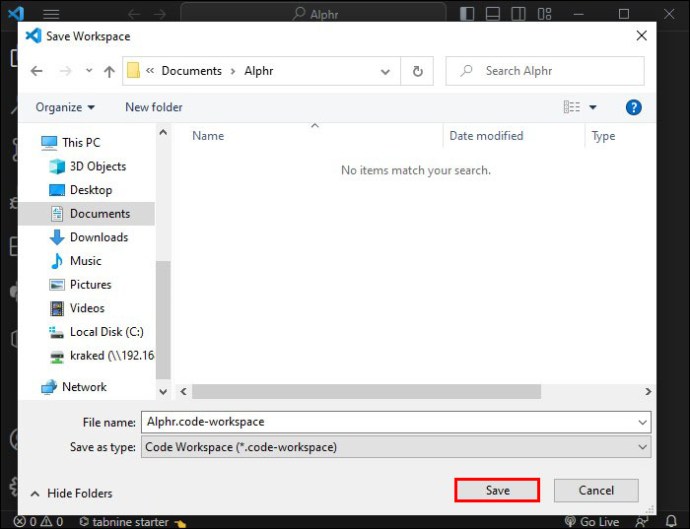Screen dimensions: 690x529
Task: Click the Search Alphr box
Action: coord(545,71)
